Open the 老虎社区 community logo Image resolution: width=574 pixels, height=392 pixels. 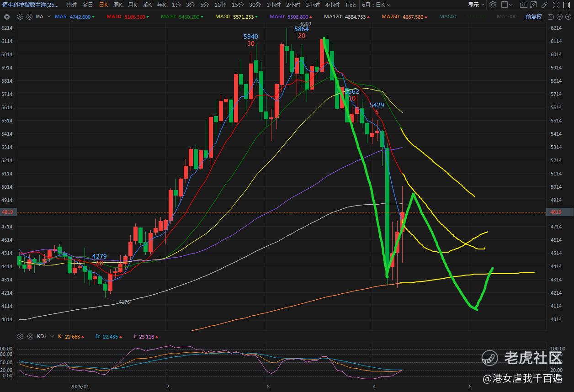coord(522,358)
